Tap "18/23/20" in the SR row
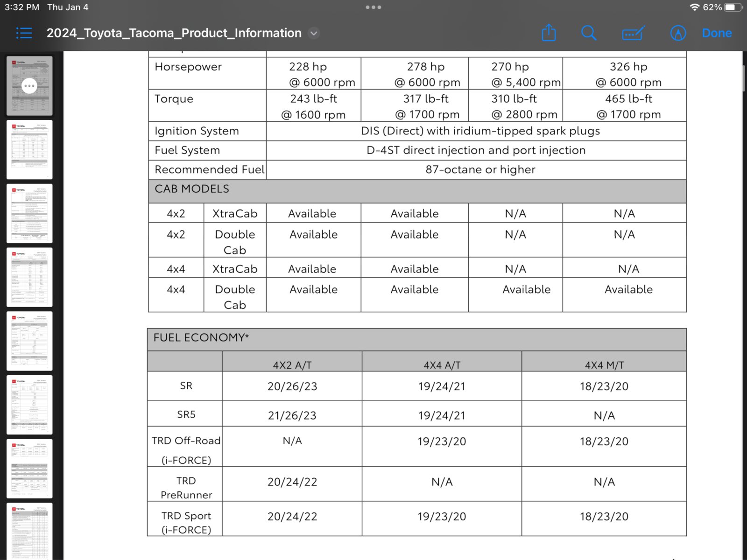Screen dimensions: 747x560 604,386
